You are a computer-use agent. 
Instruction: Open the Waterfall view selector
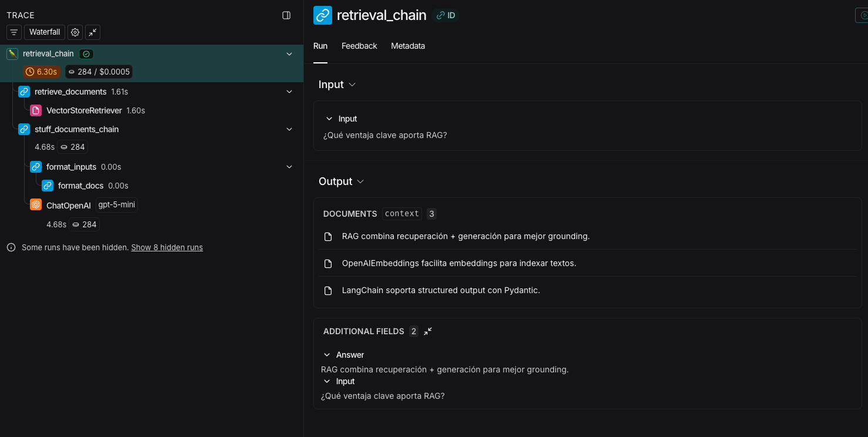tap(45, 32)
